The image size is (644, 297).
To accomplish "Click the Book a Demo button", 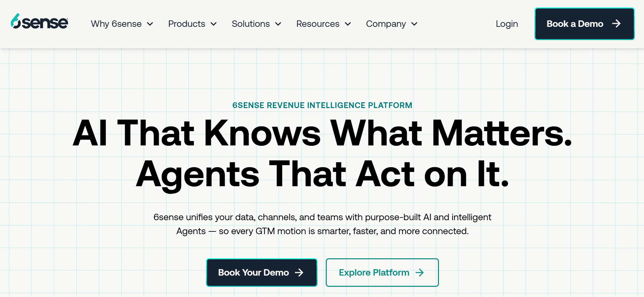I will 584,24.
